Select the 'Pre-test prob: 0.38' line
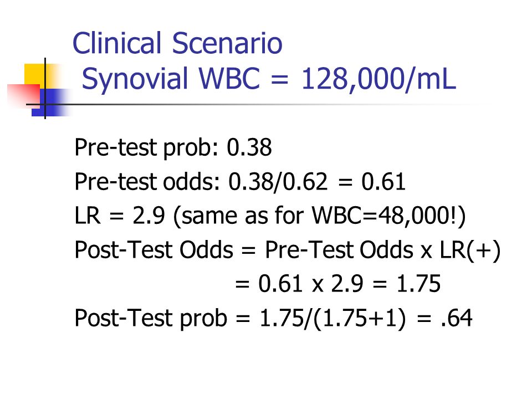Viewport: 532px width, 399px height. 173,148
